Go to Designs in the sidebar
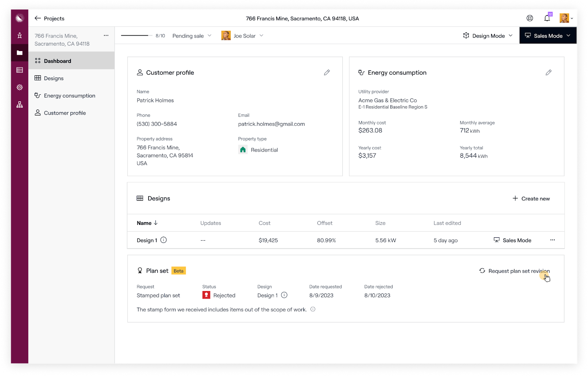588x376 pixels. tap(54, 78)
